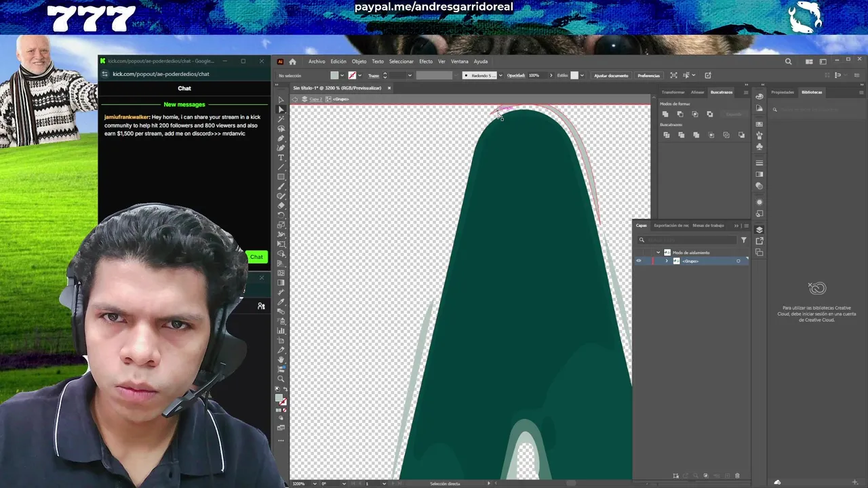
Task: Select the Type tool
Action: 281,158
